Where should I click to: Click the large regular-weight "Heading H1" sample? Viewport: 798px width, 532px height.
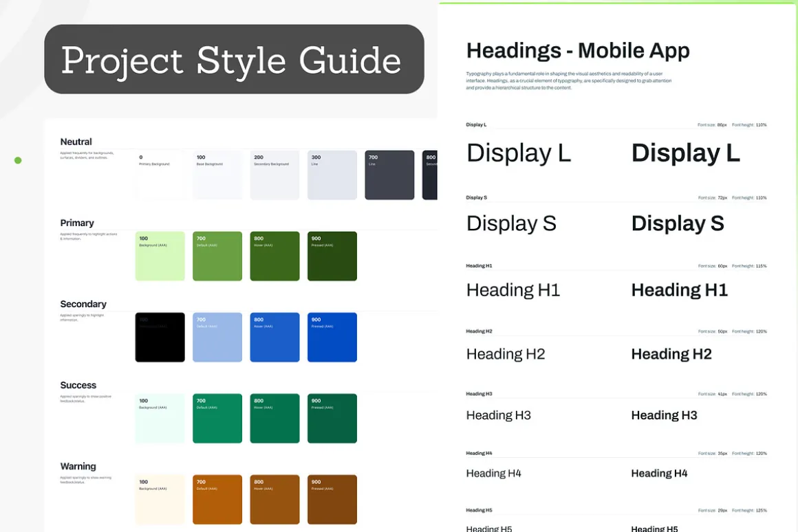(513, 290)
